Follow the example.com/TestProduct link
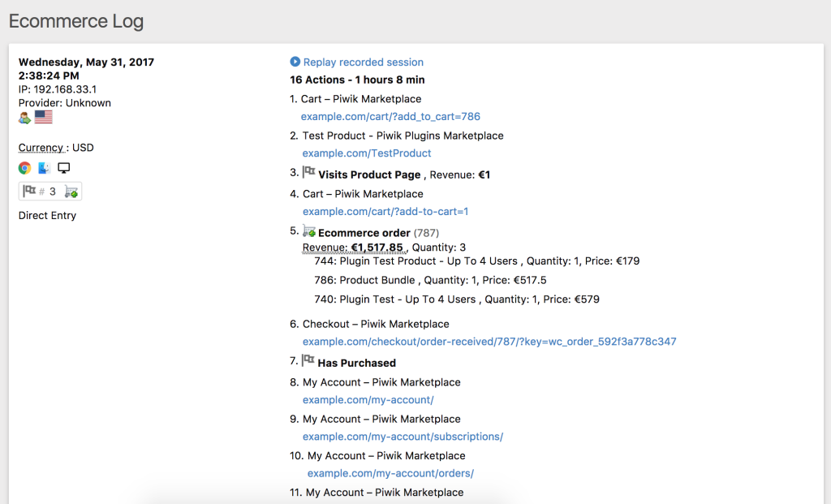 click(367, 153)
